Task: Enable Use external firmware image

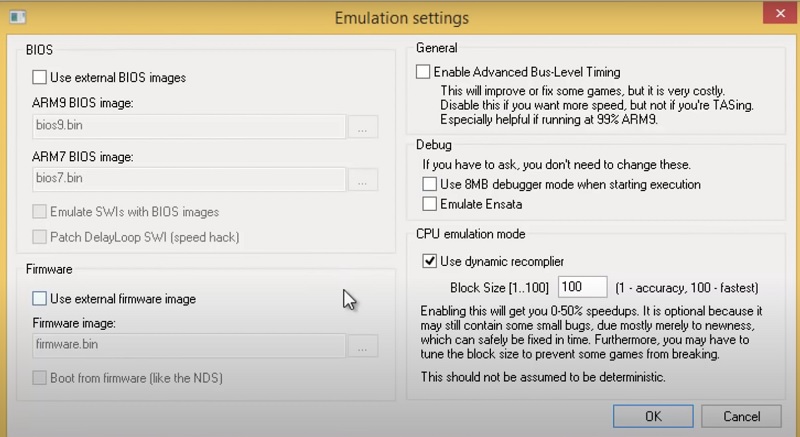Action: click(x=40, y=298)
